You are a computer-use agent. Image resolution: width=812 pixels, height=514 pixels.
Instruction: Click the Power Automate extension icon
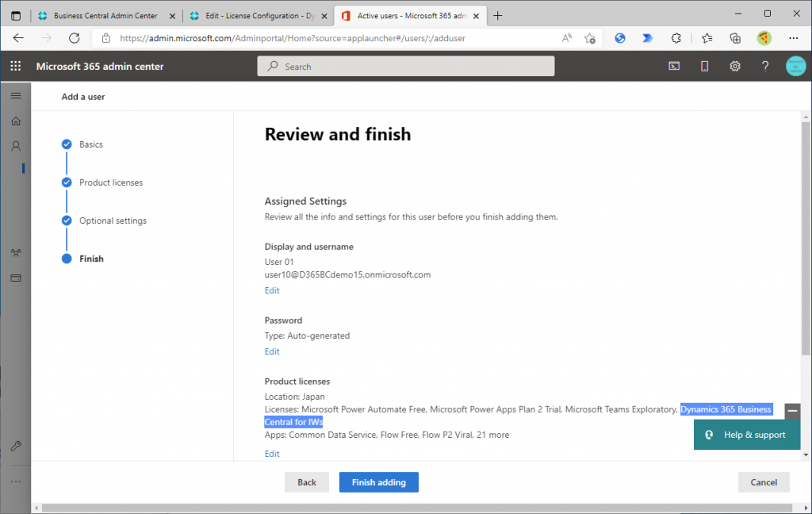point(647,38)
